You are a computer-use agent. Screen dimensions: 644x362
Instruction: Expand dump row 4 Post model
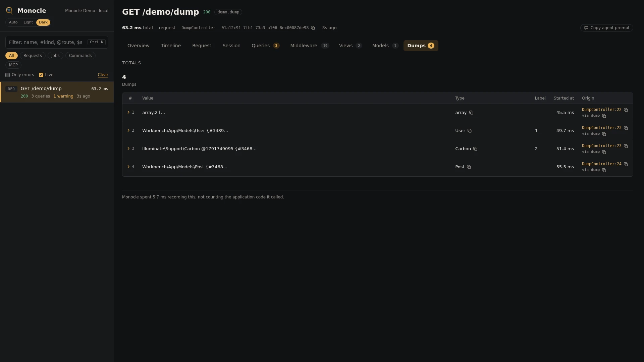128,167
